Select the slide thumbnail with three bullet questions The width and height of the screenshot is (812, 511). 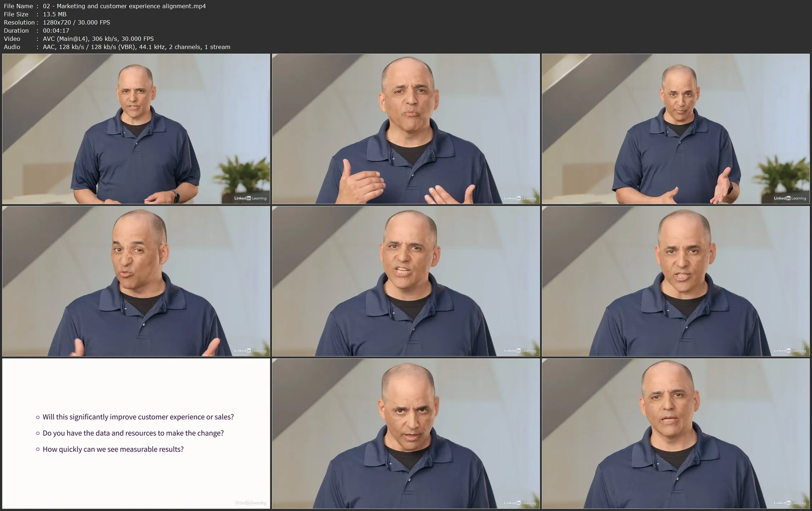point(136,434)
